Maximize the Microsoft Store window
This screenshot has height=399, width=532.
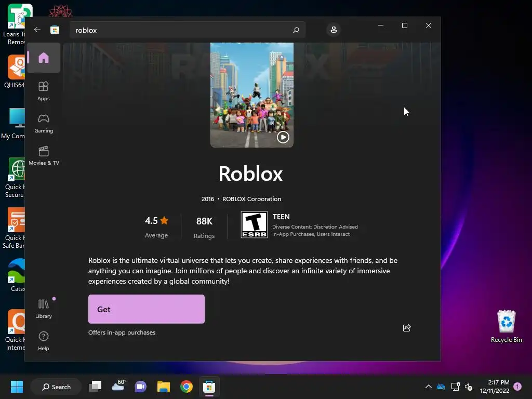[x=404, y=25]
